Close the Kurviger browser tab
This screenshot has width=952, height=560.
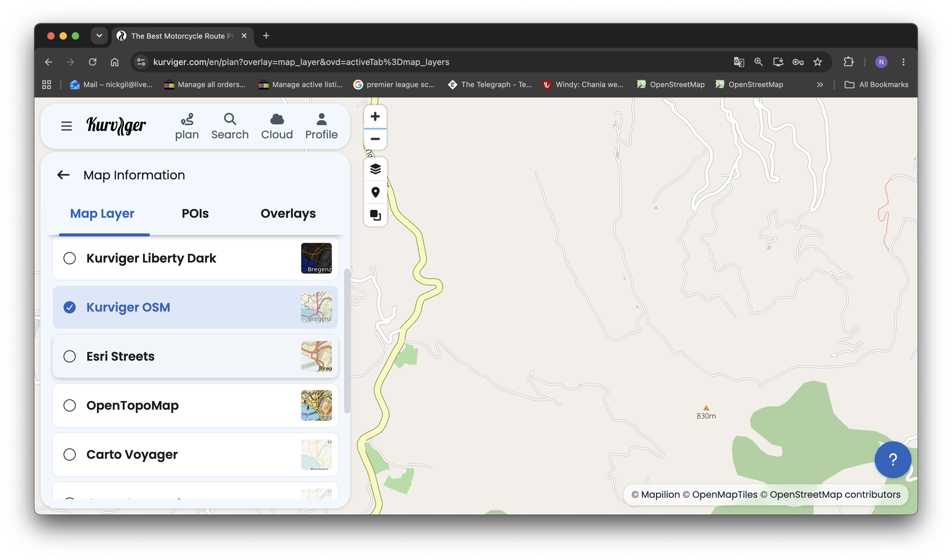point(244,36)
